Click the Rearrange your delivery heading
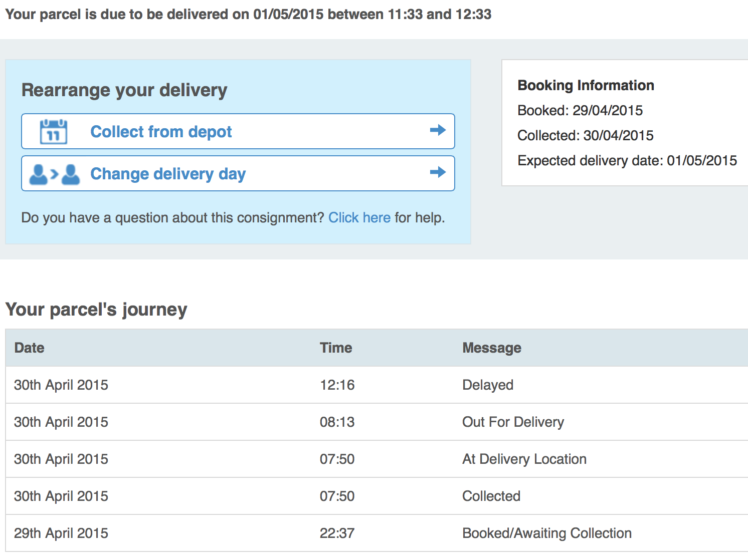The height and width of the screenshot is (560, 748). click(124, 90)
